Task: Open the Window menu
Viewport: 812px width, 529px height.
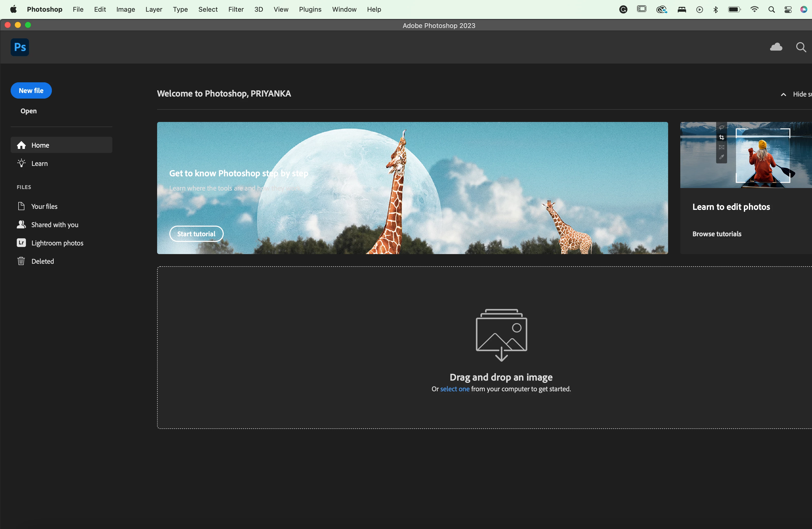Action: click(x=344, y=10)
